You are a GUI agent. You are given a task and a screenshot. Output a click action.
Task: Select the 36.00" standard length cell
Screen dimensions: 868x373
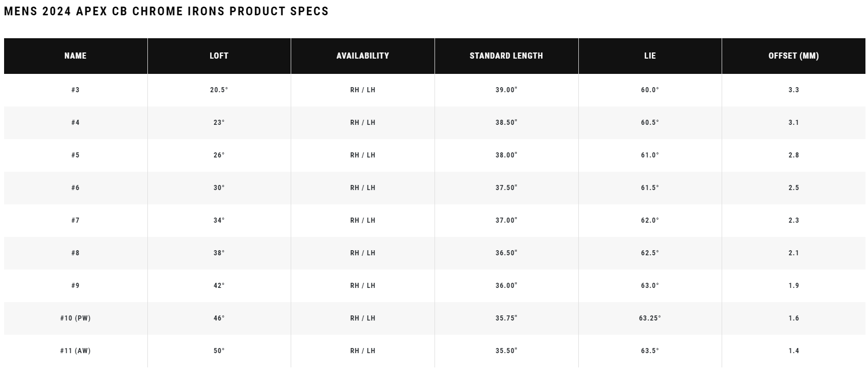506,286
